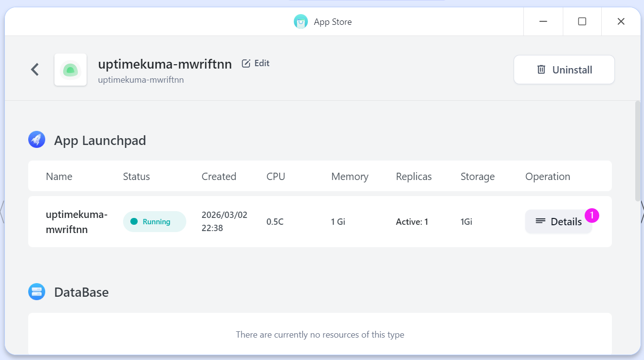The image size is (644, 360).
Task: Click the blue DataBase section icon
Action: pos(37,292)
